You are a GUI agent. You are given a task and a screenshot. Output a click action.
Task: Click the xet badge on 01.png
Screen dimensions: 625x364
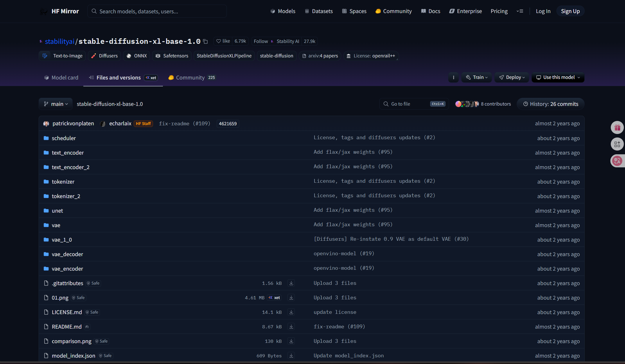[274, 298]
